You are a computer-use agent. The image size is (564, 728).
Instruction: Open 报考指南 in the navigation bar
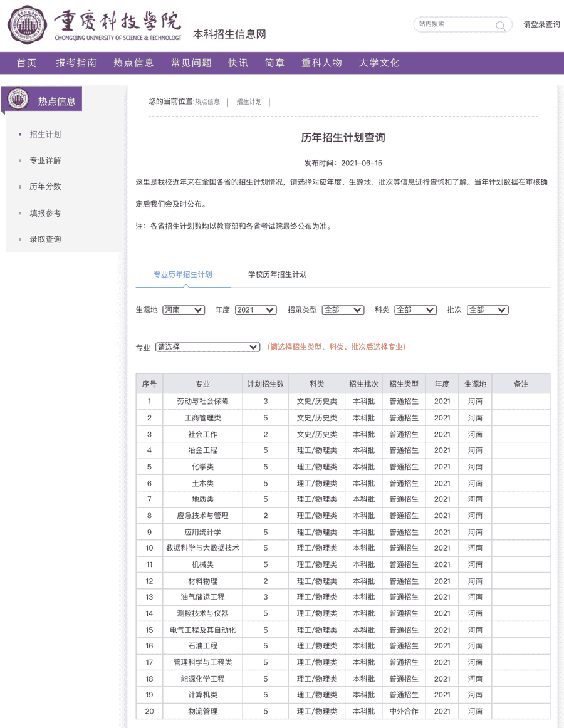(x=76, y=63)
